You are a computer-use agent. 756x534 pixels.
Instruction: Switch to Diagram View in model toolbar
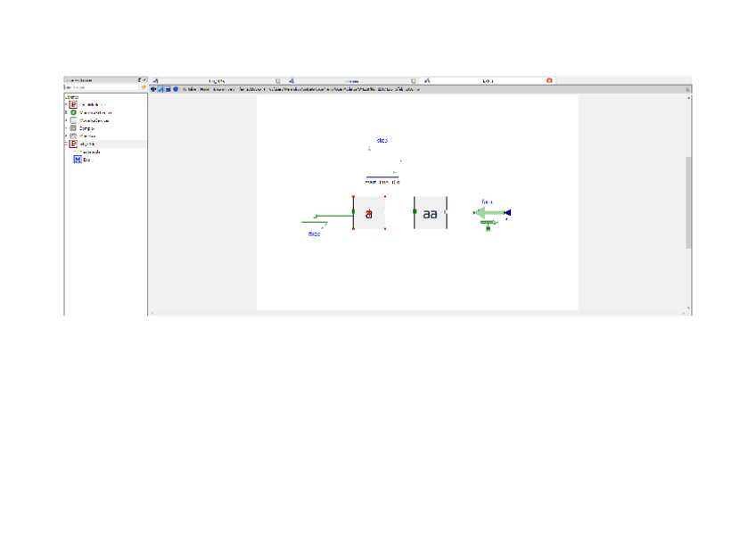[161, 89]
